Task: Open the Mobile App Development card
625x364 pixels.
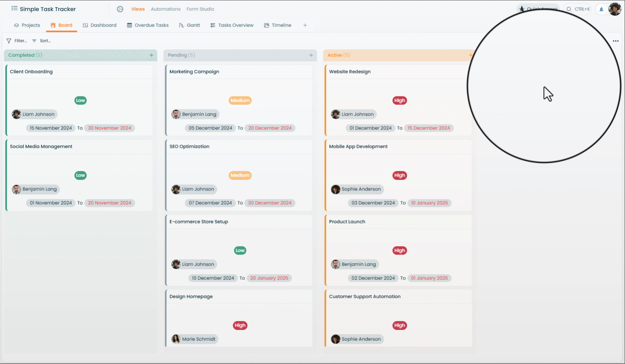Action: coord(398,175)
